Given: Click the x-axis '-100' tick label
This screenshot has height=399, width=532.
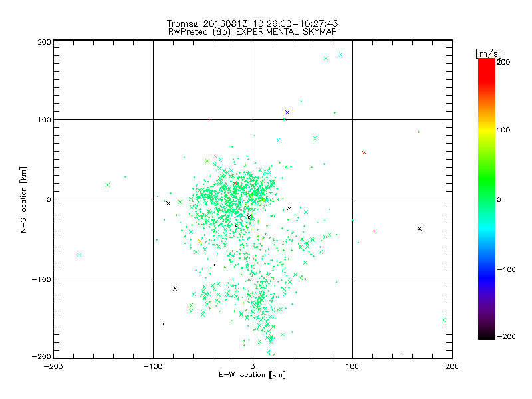Looking at the screenshot, I should click(x=153, y=366).
